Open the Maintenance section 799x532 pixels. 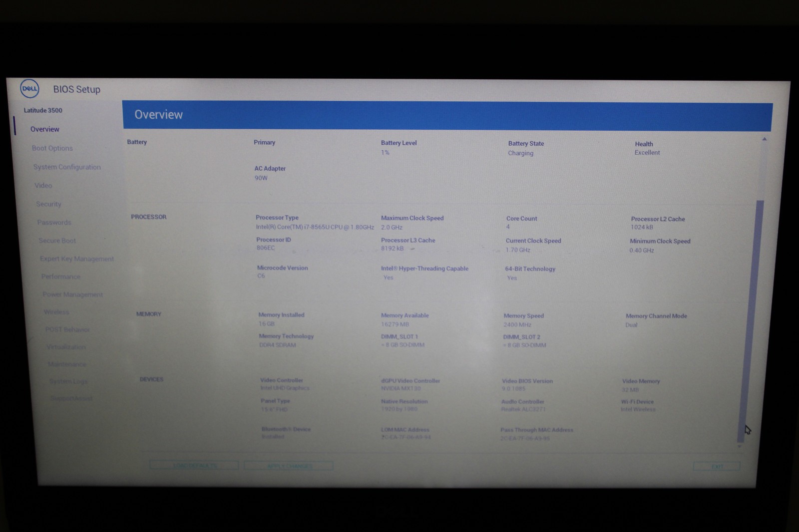(x=67, y=364)
